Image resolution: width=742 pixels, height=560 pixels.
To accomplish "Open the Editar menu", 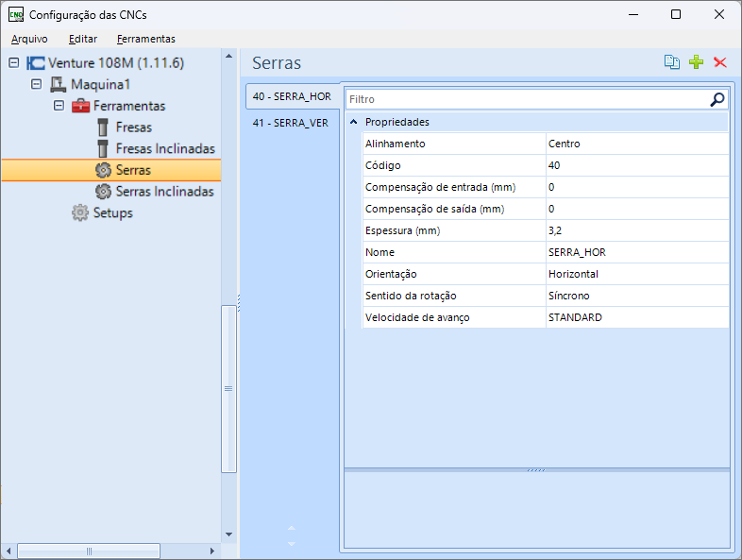I will pyautogui.click(x=83, y=39).
